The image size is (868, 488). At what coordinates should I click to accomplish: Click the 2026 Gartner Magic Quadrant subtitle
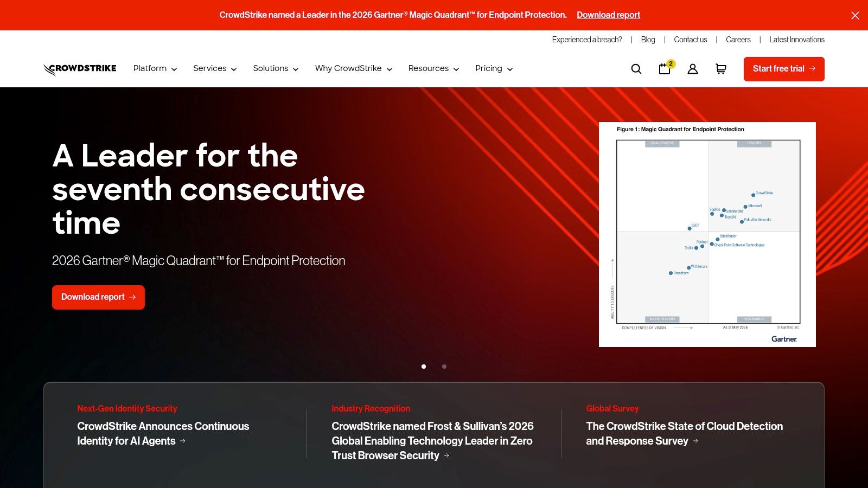(x=199, y=261)
